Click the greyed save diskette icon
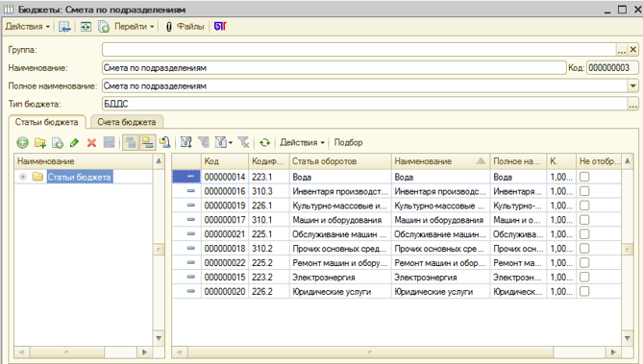 109,143
